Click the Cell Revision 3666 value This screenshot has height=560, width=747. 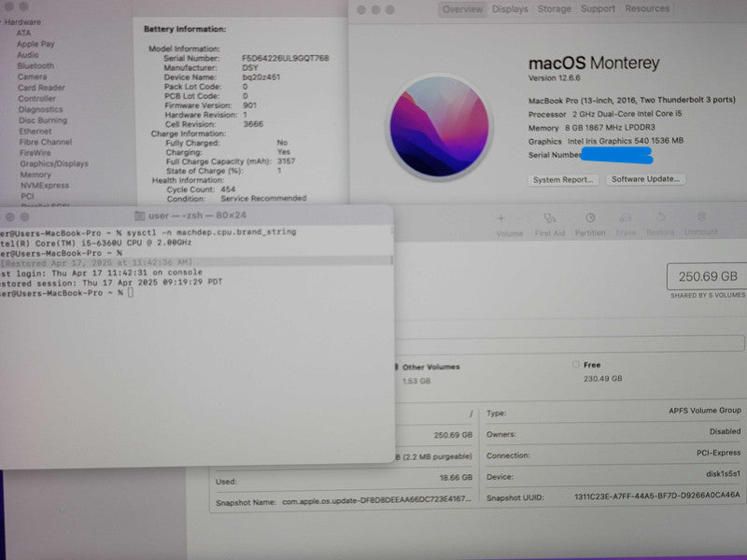pos(253,124)
